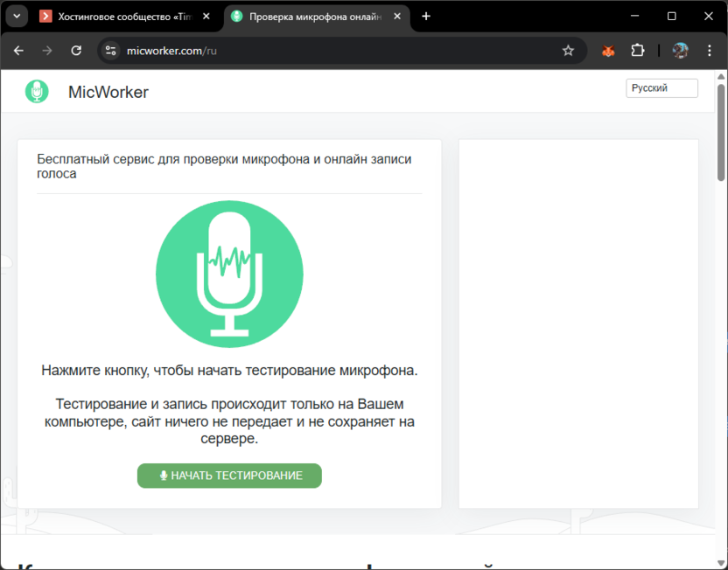Maximize the browser window

(671, 17)
